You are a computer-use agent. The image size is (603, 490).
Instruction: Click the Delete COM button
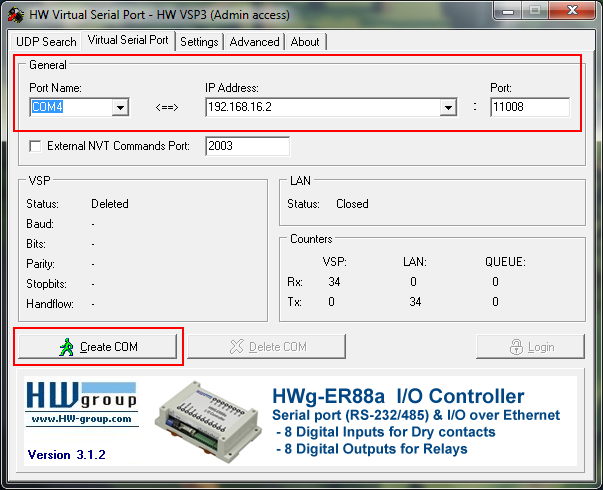click(267, 347)
